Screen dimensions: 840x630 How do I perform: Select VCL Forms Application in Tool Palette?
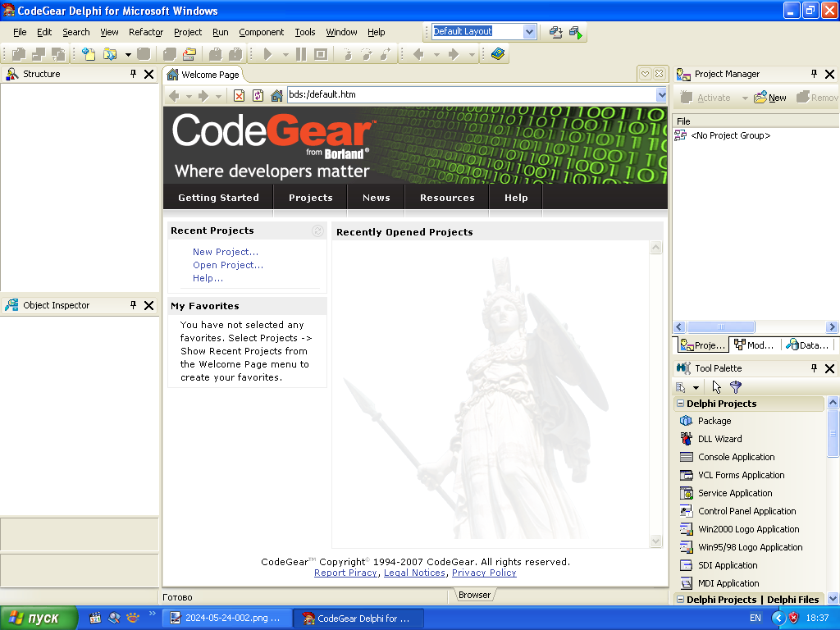click(x=748, y=475)
